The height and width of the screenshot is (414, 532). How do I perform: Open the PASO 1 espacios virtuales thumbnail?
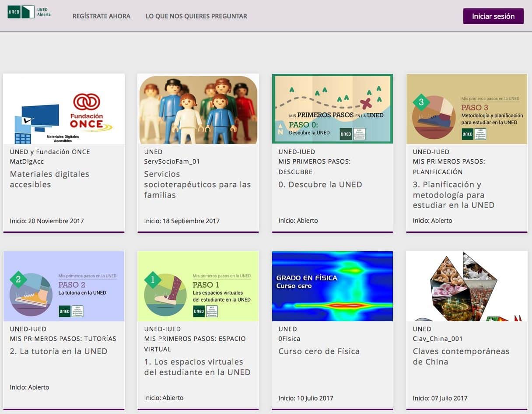coord(198,286)
